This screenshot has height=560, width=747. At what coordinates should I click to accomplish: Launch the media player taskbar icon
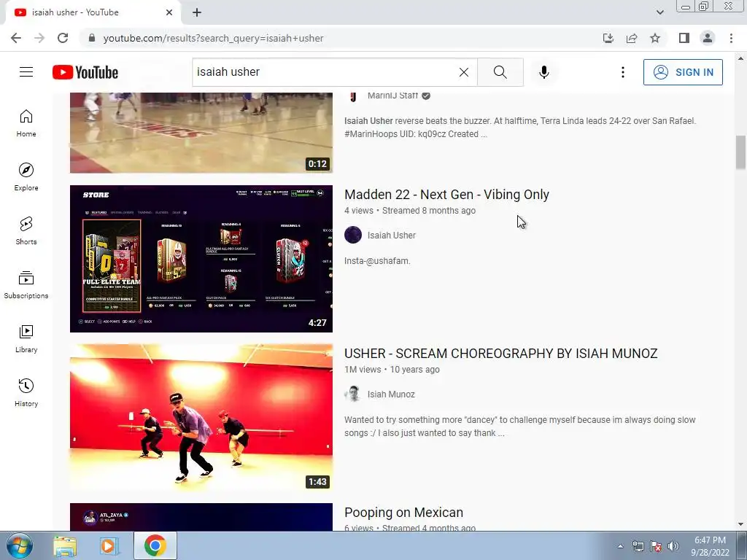click(109, 546)
